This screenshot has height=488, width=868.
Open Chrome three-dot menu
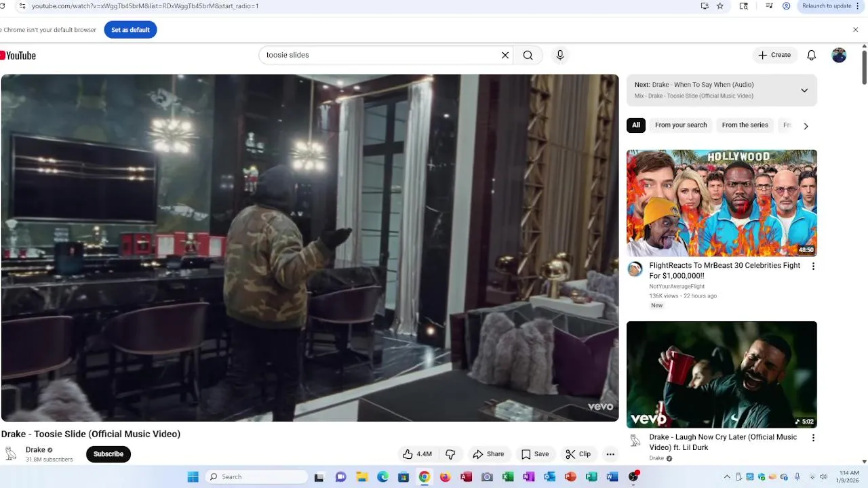tap(858, 6)
